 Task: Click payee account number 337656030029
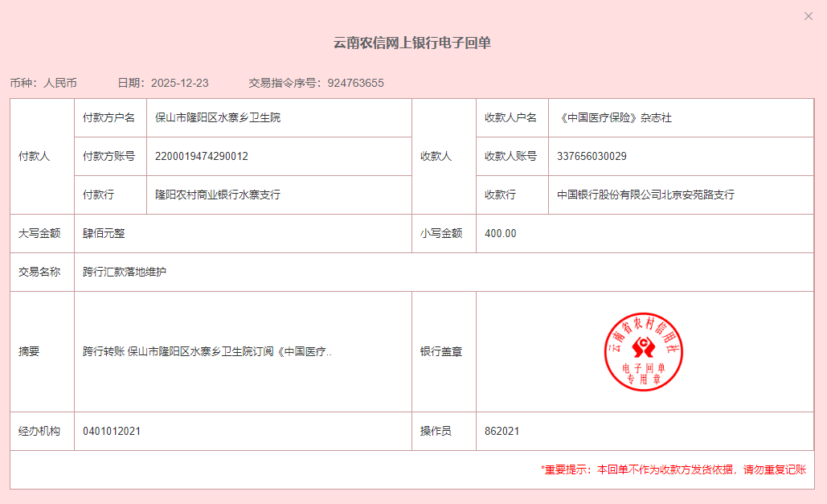tap(592, 156)
